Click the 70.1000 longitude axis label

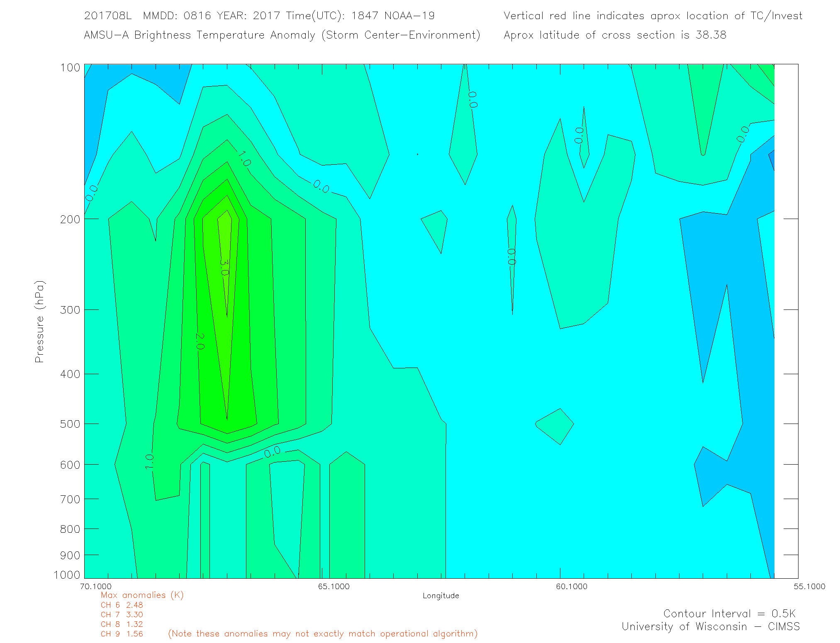(96, 586)
